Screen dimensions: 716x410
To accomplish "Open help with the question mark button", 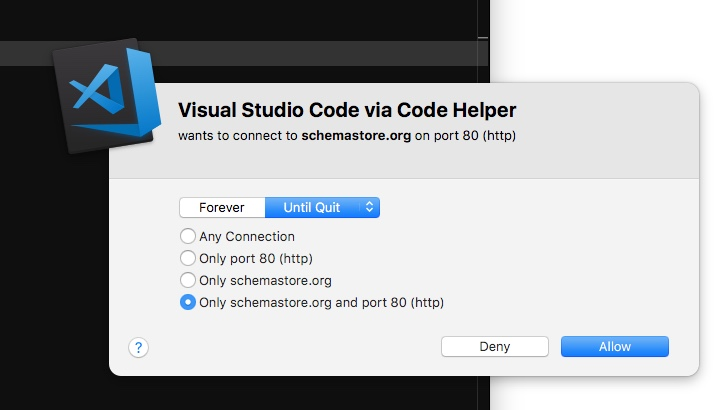I will pos(138,348).
